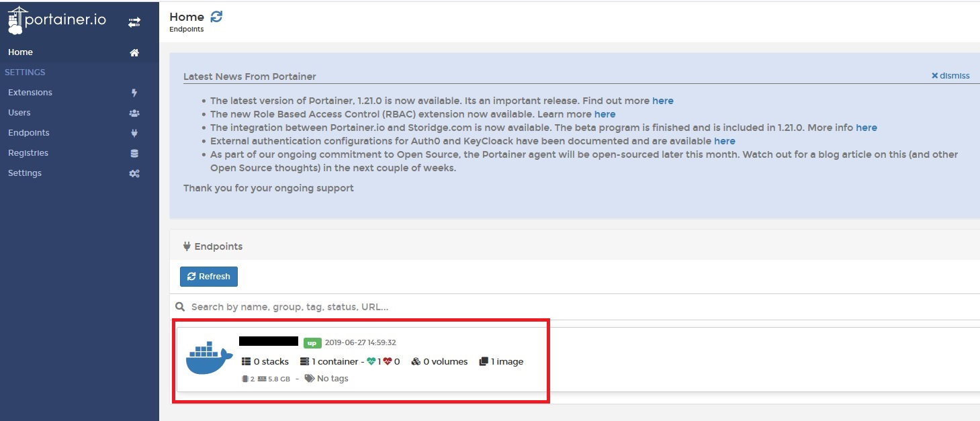Click the Docker whale endpoint icon
The image size is (980, 421).
pos(209,358)
